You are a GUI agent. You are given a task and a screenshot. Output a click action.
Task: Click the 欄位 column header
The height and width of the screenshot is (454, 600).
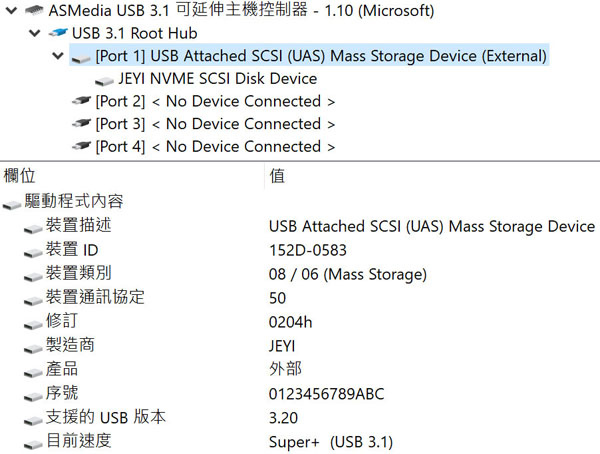click(x=20, y=176)
